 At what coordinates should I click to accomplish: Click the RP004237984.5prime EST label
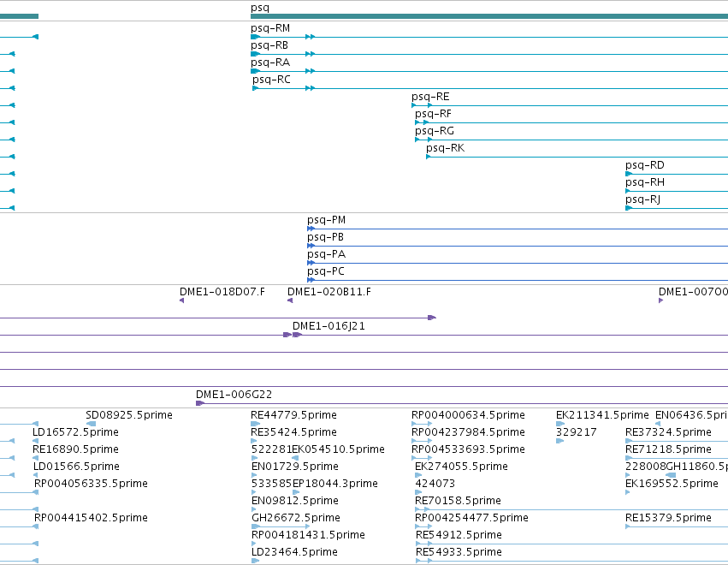(469, 432)
